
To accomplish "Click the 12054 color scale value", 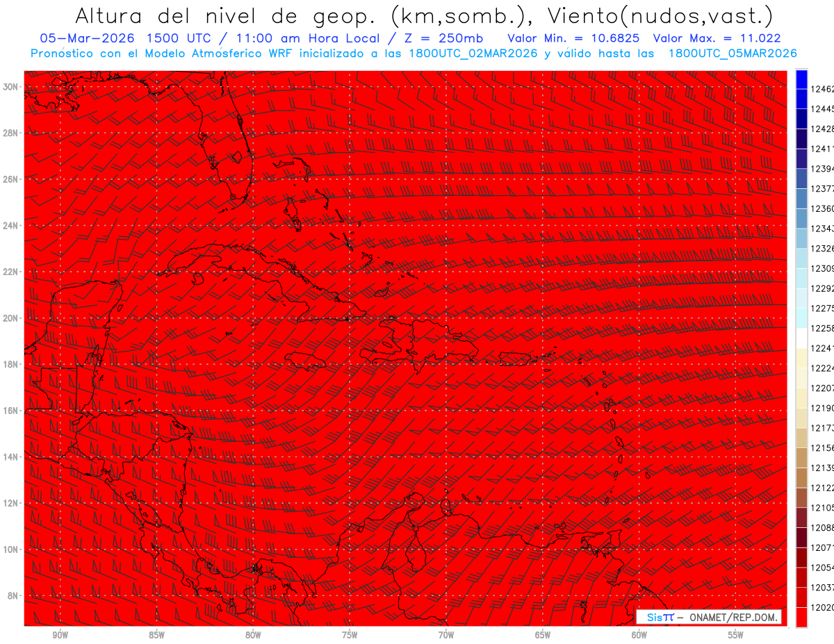I will click(823, 568).
